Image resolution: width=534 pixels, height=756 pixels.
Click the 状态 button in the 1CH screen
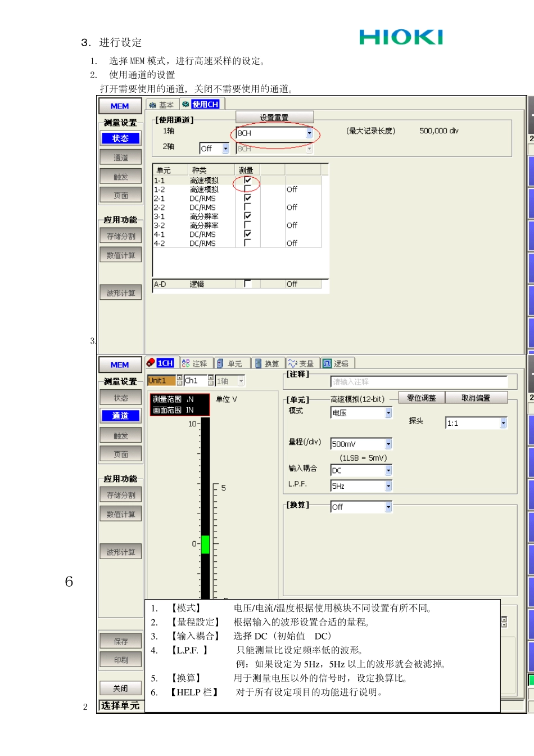tap(120, 398)
